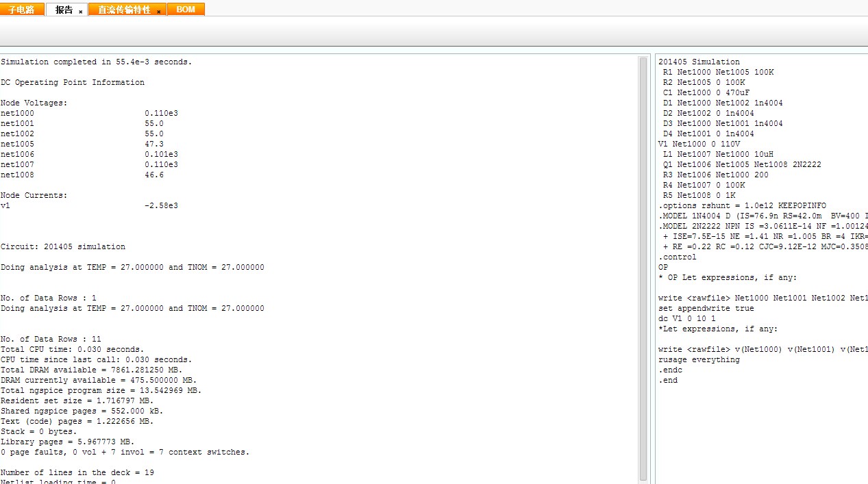This screenshot has height=484, width=868.
Task: Click 'Number of lines in the deck = 19'
Action: (x=77, y=472)
